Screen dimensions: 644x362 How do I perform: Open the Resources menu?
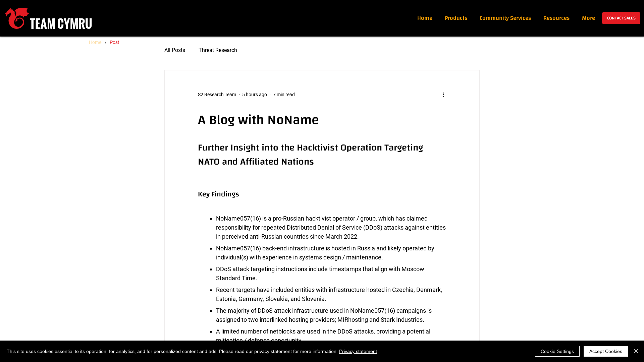pos(556,18)
